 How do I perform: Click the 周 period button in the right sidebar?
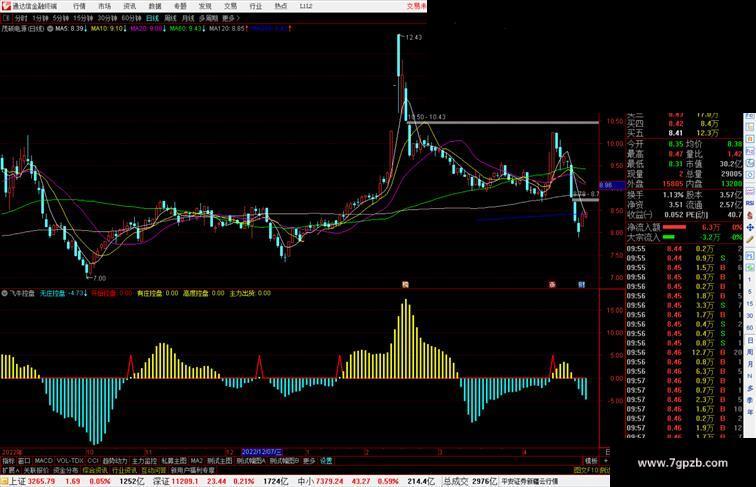(750, 352)
